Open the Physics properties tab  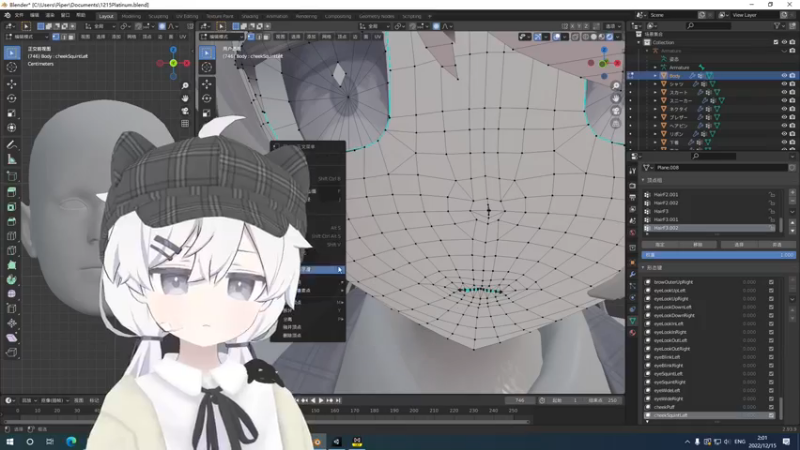633,297
